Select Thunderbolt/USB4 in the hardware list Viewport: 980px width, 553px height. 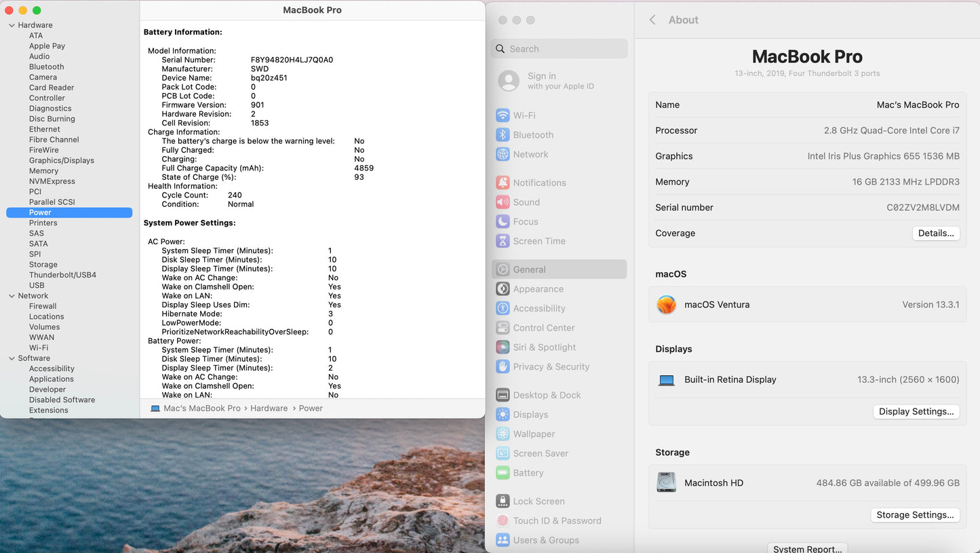[x=62, y=275]
